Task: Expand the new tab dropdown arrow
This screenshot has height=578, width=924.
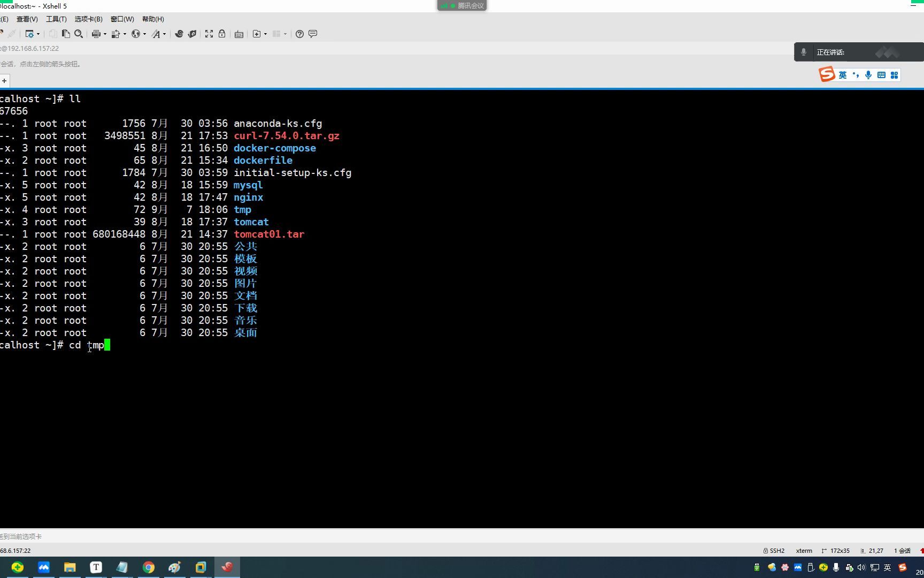Action: click(265, 34)
